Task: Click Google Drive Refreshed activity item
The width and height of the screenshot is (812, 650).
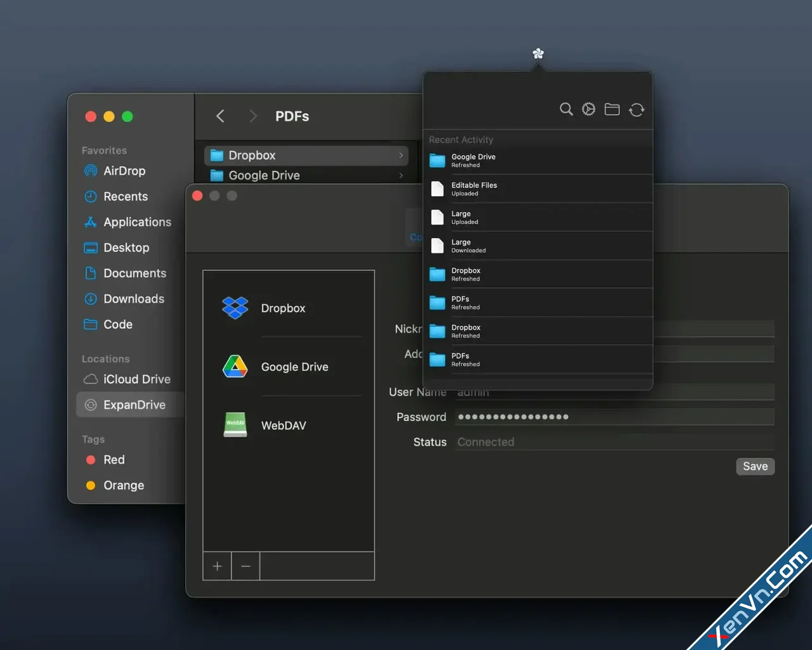Action: (538, 161)
